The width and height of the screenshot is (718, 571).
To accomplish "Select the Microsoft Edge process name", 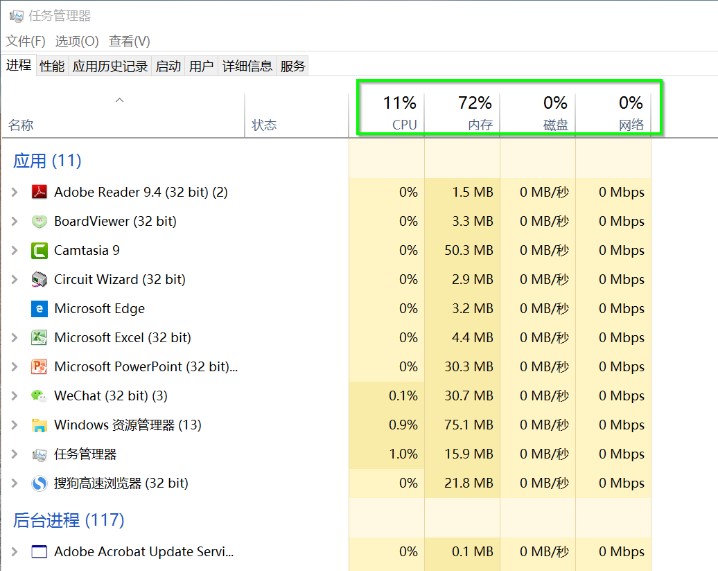I will coord(99,309).
